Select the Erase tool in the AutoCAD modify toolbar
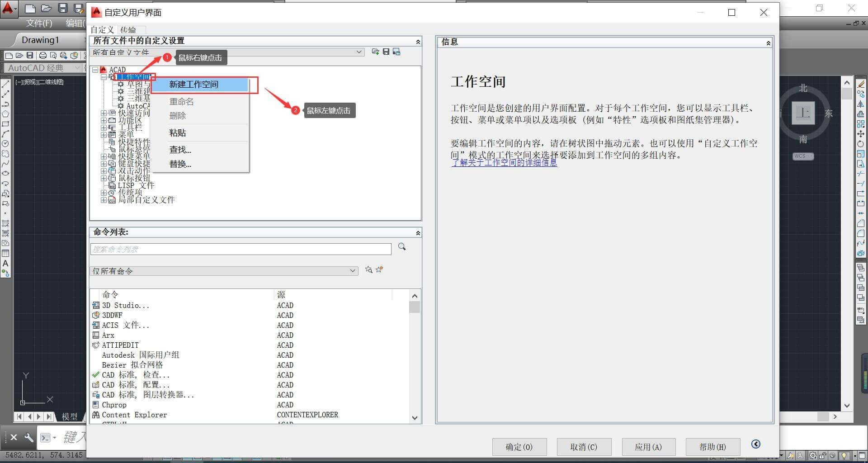The width and height of the screenshot is (868, 463). [x=861, y=84]
